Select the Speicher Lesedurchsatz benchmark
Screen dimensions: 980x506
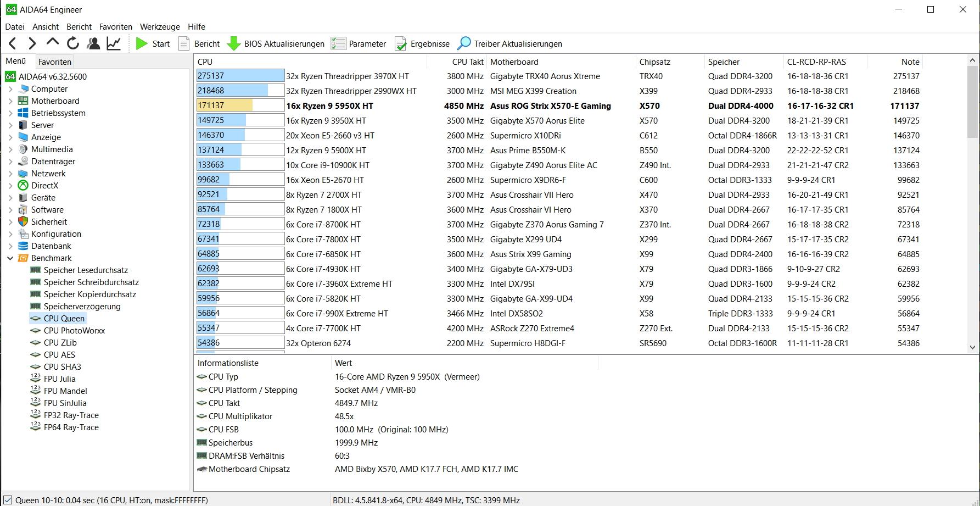pos(86,270)
